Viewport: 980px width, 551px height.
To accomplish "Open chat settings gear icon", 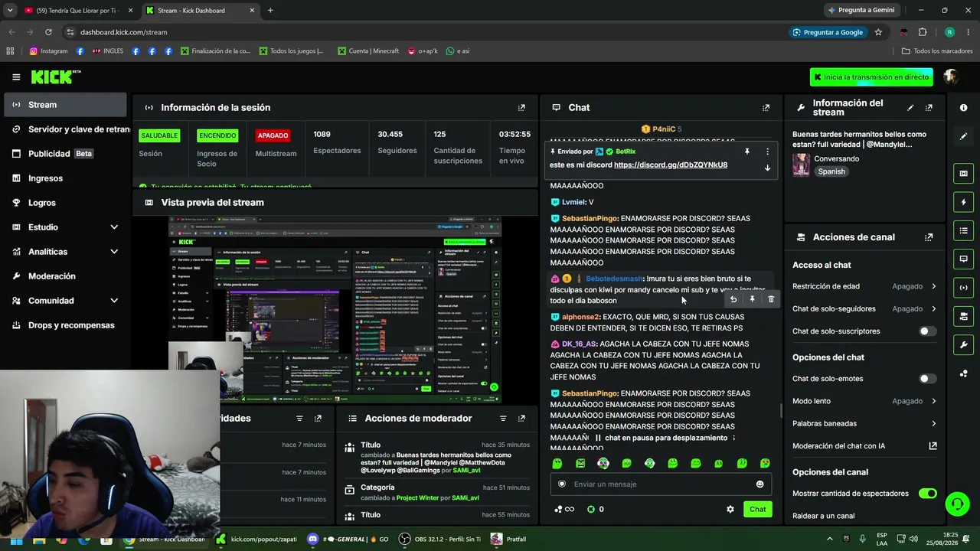I will pyautogui.click(x=730, y=509).
